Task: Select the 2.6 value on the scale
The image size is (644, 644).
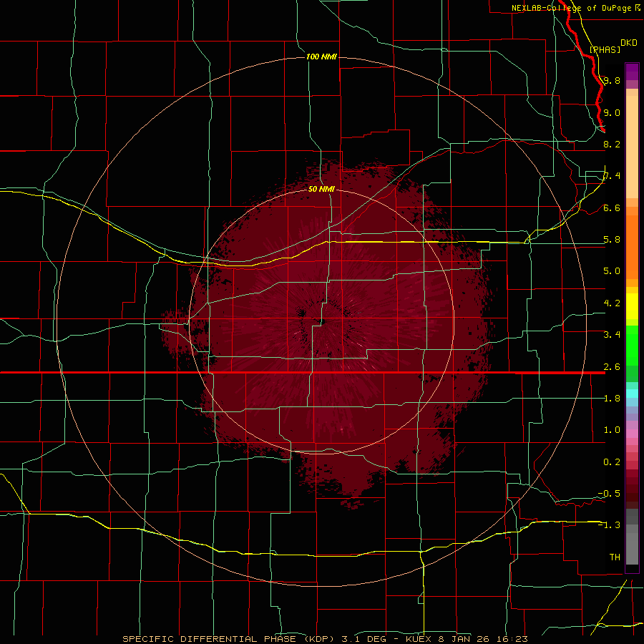Action: pos(612,367)
